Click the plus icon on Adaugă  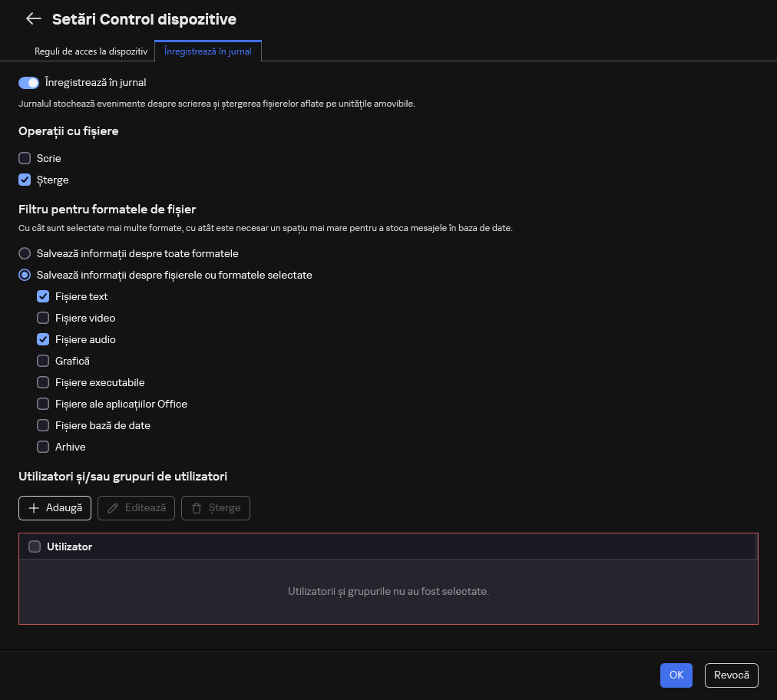34,508
